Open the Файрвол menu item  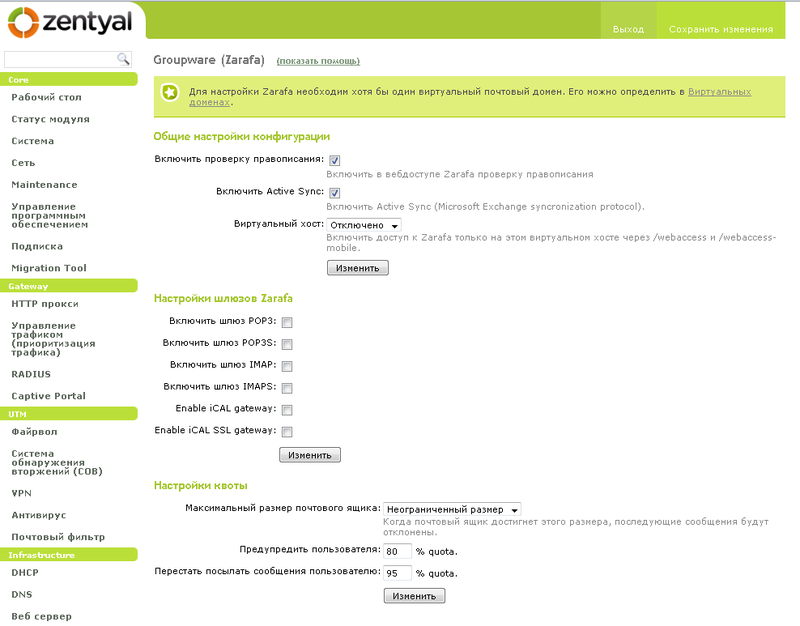click(34, 432)
